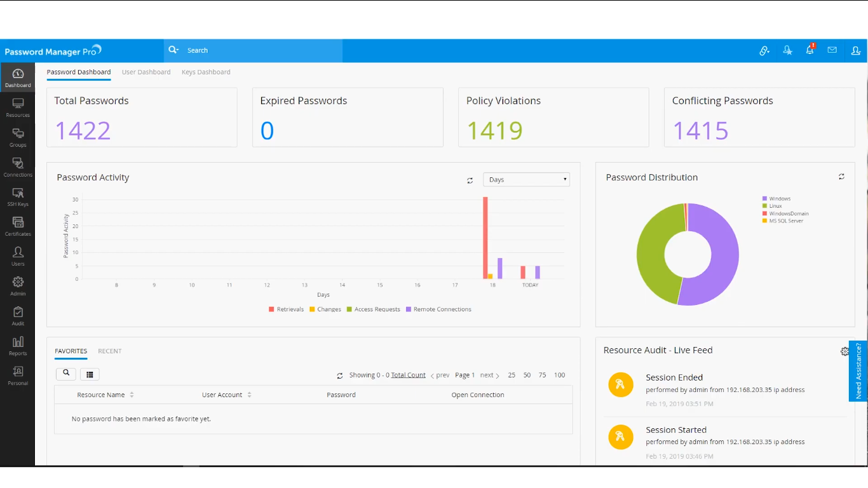This screenshot has height=488, width=868.
Task: Toggle Linux in distribution legend
Action: (x=772, y=206)
